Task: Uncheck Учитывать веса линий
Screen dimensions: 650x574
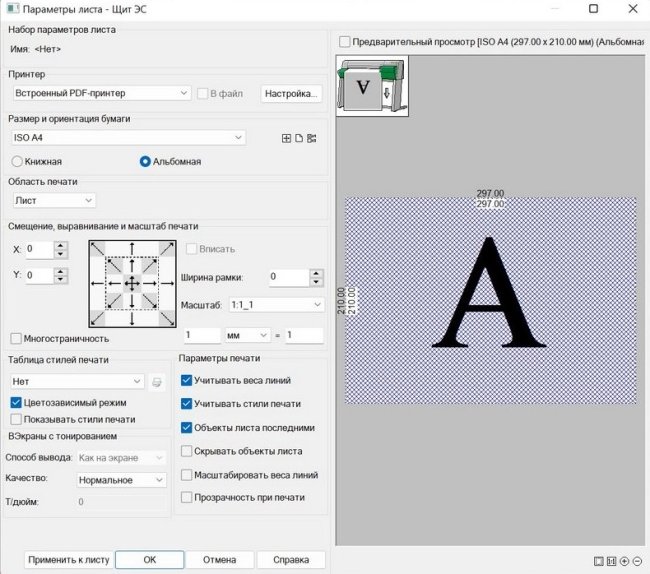Action: pyautogui.click(x=186, y=381)
